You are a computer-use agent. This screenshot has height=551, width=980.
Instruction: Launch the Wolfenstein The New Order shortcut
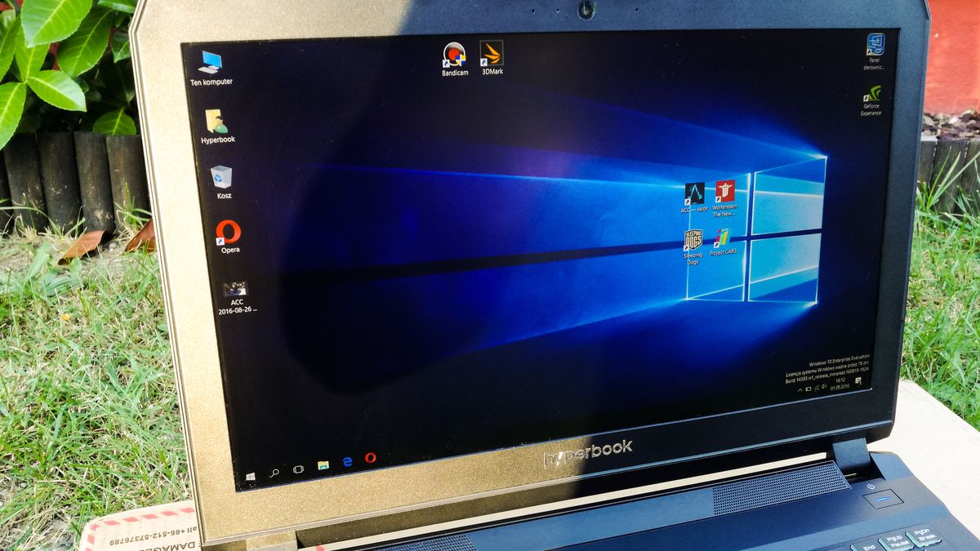[725, 197]
